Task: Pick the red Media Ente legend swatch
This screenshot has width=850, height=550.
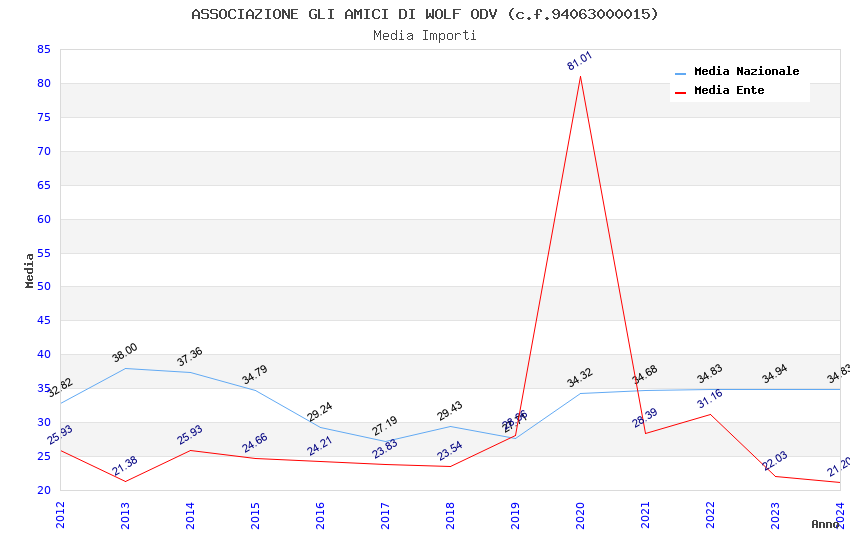Action: (680, 93)
